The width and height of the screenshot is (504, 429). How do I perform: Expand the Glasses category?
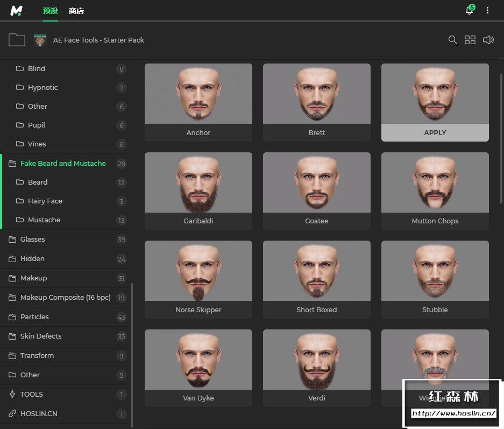(x=32, y=240)
